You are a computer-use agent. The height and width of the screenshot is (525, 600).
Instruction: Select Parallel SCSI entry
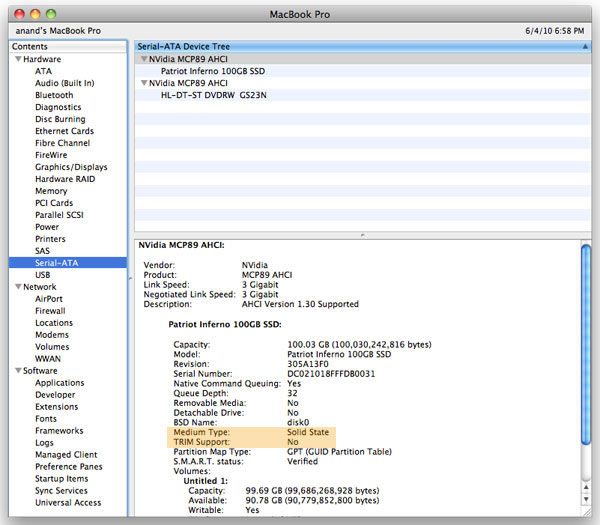click(59, 215)
